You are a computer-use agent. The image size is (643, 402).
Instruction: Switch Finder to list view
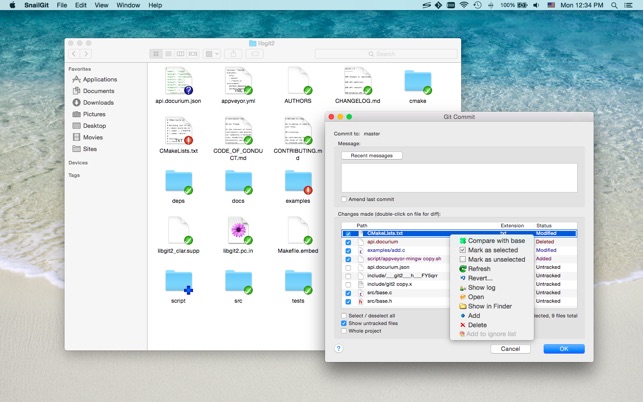point(168,53)
